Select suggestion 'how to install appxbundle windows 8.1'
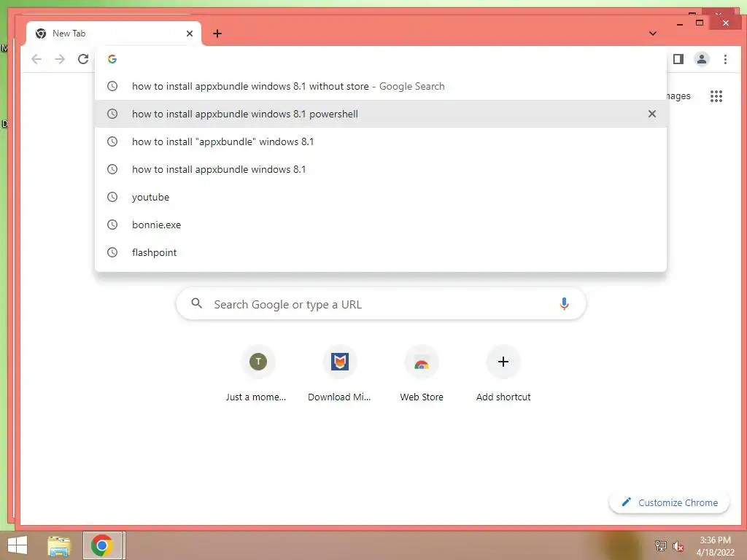Viewport: 747px width, 560px height. pyautogui.click(x=381, y=169)
